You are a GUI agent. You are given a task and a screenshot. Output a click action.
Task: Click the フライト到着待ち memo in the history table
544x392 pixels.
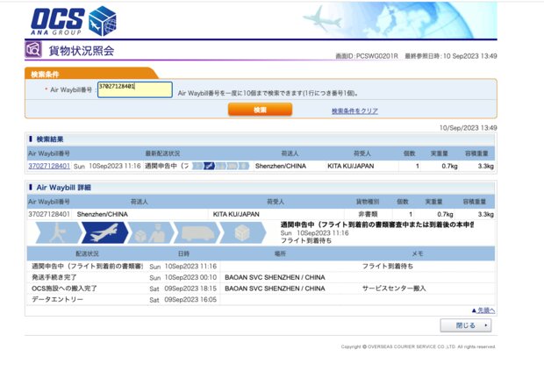point(388,266)
